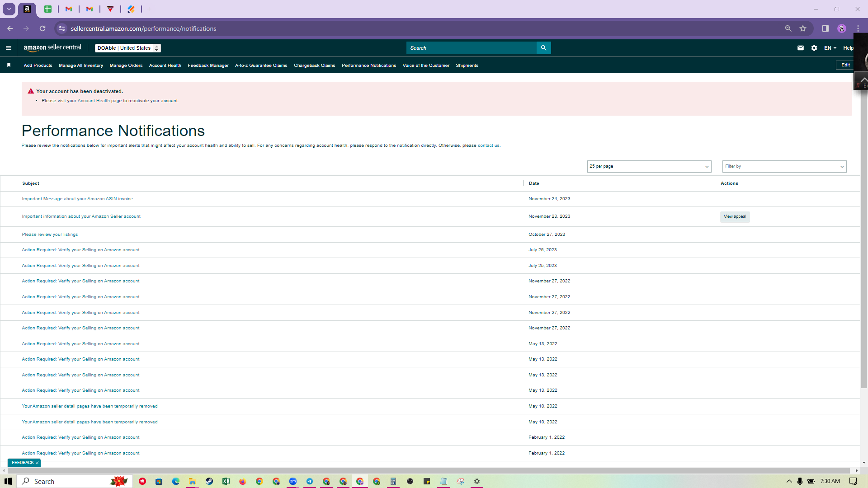This screenshot has width=868, height=488.
Task: Click the teal search magnifier button
Action: (543, 48)
